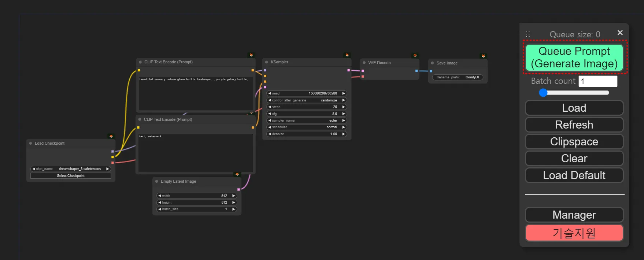The height and width of the screenshot is (260, 644).
Task: Click the pink output port on Empty Latent Image
Action: [238, 189]
